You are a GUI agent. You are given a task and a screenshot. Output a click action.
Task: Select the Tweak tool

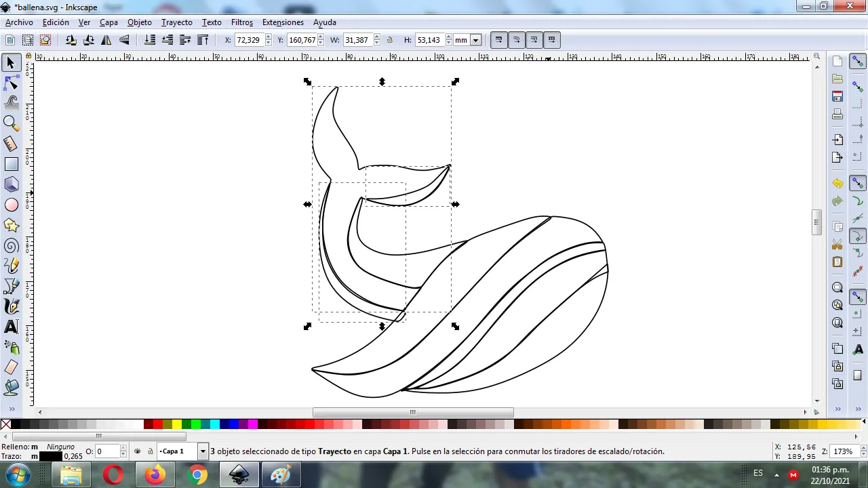click(11, 103)
